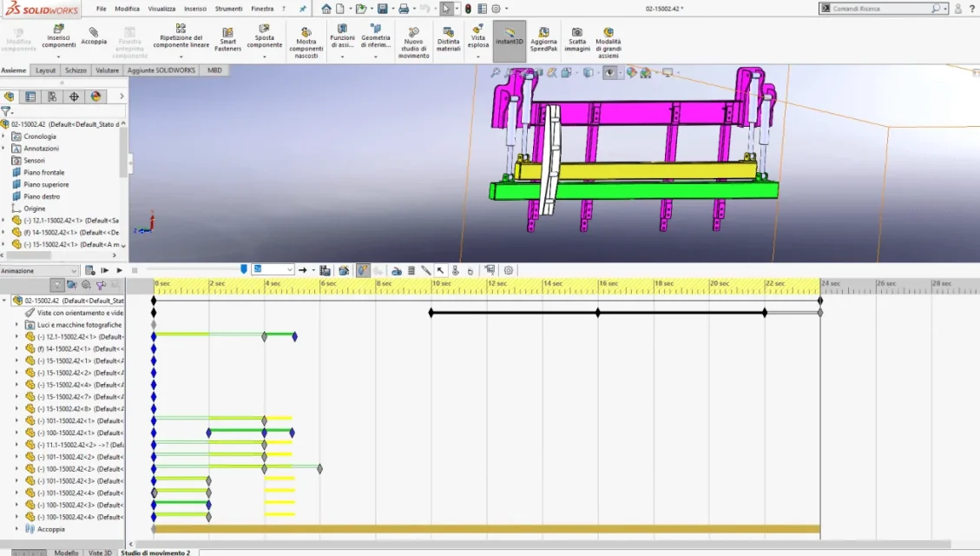Switch to the Valutare tab
This screenshot has height=556, width=980.
(x=107, y=70)
